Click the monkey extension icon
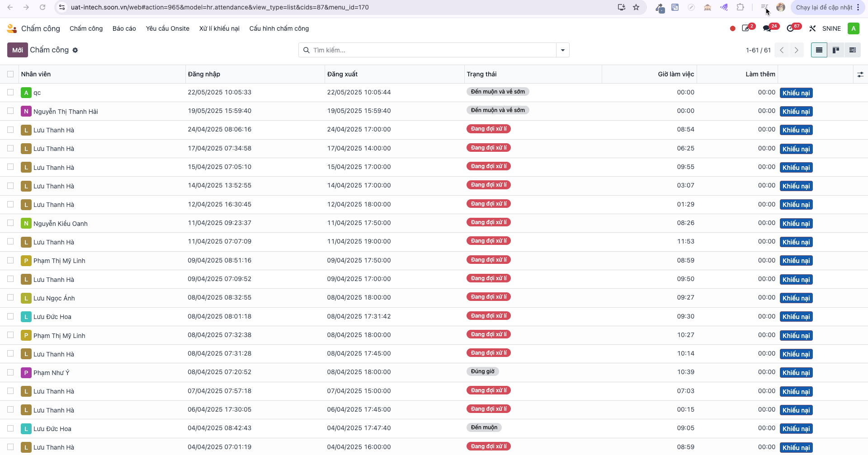The image size is (868, 455). (x=708, y=7)
